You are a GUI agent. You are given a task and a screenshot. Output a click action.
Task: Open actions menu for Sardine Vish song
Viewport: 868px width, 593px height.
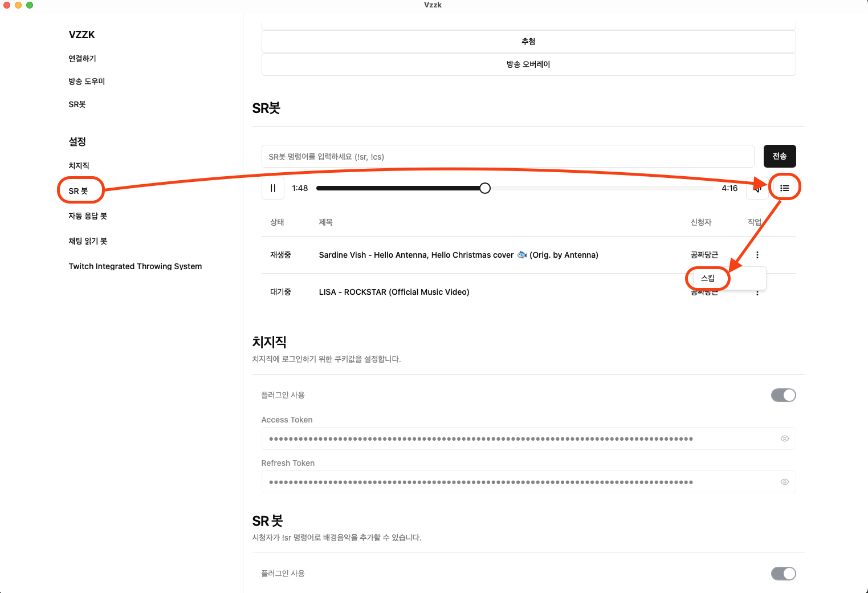coord(757,255)
